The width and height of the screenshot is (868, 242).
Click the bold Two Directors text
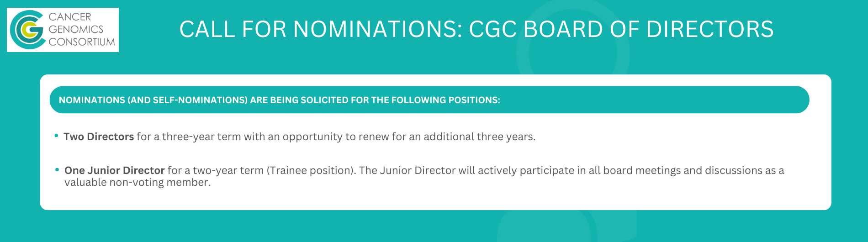tap(99, 137)
